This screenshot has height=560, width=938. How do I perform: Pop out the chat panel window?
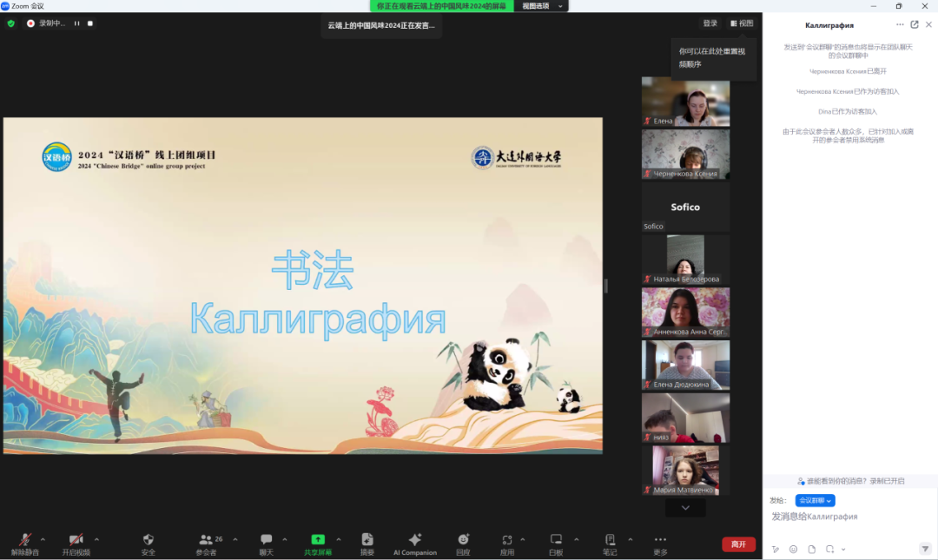(914, 24)
